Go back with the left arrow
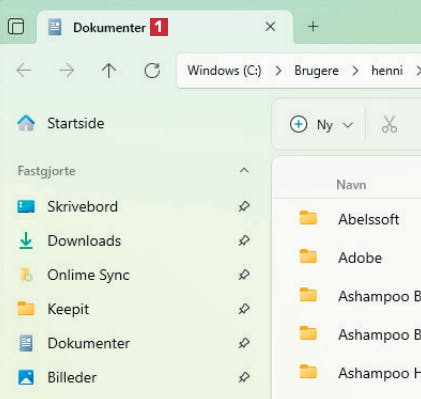The width and height of the screenshot is (421, 399). [24, 70]
